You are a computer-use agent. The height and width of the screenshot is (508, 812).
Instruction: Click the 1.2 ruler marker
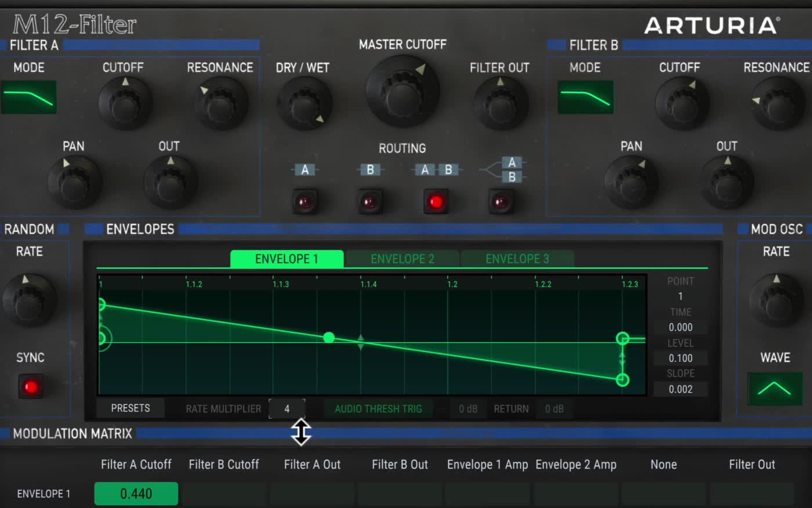[x=452, y=284]
